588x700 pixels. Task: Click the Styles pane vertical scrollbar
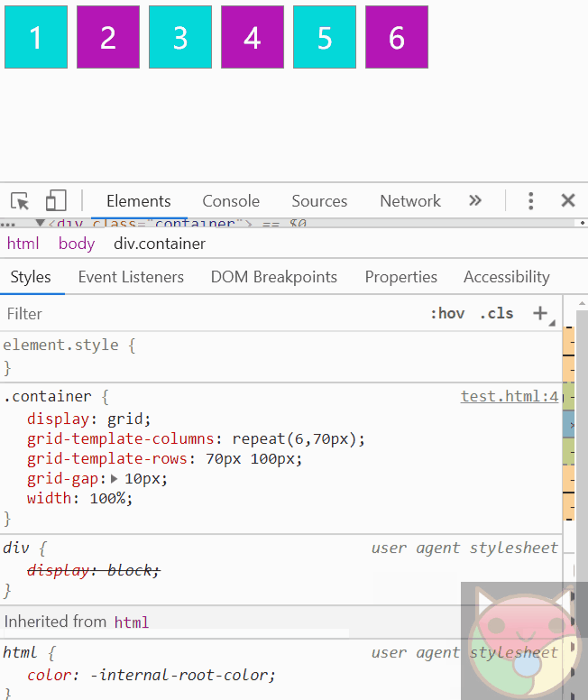pos(582,447)
